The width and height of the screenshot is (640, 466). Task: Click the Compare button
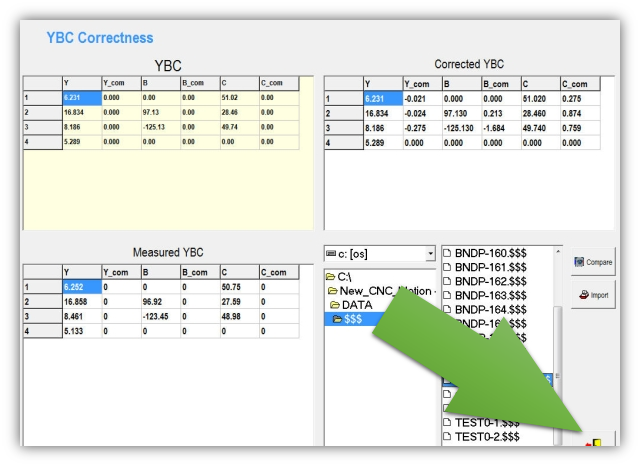(593, 265)
